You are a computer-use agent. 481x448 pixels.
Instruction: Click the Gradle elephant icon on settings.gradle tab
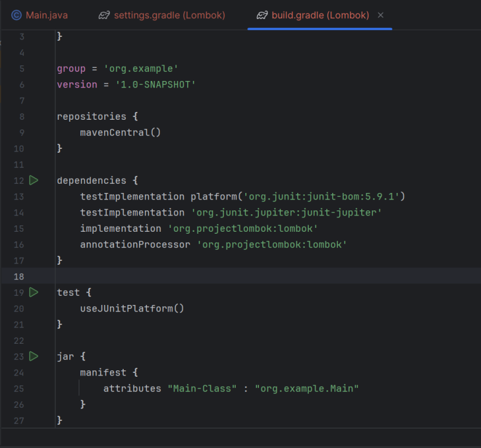pyautogui.click(x=104, y=15)
